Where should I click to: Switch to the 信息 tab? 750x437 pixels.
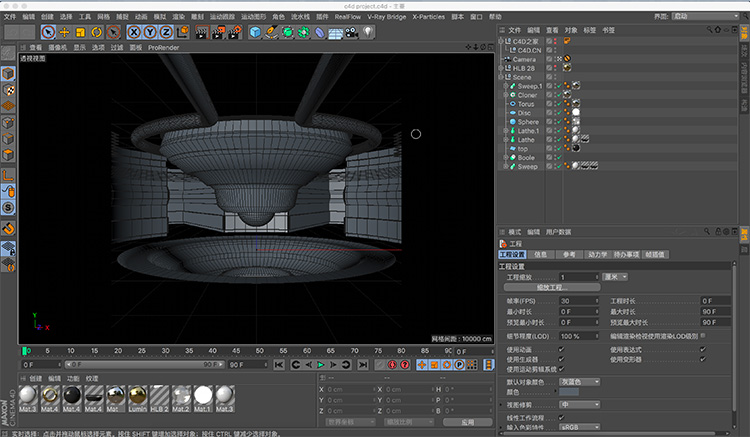[x=540, y=254]
